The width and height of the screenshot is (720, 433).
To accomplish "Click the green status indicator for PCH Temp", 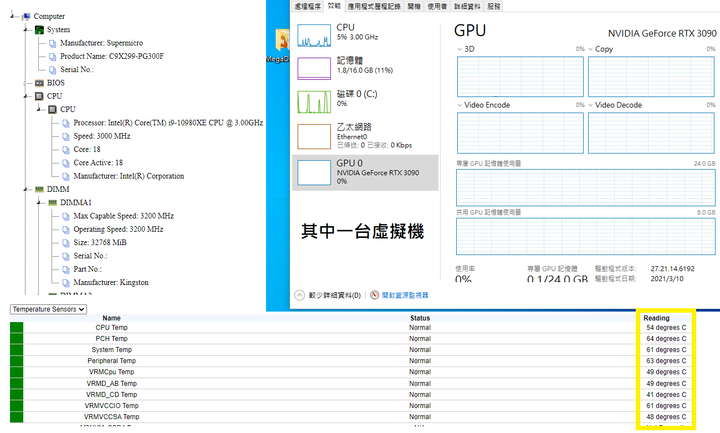I will click(17, 338).
